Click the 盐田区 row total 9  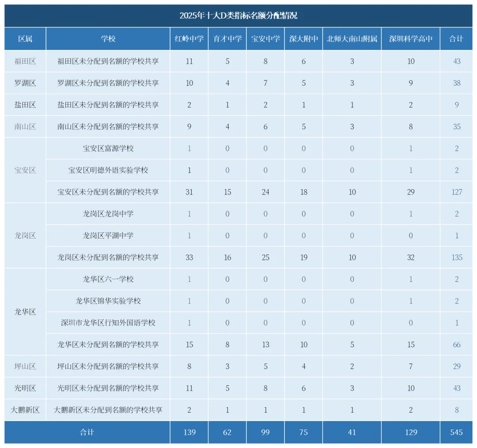(457, 105)
